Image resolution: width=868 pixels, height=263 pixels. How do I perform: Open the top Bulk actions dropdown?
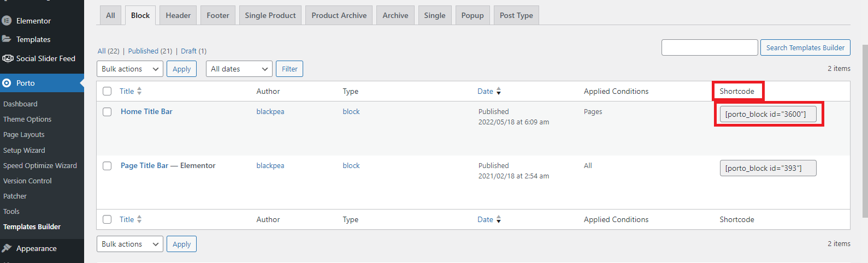tap(130, 69)
